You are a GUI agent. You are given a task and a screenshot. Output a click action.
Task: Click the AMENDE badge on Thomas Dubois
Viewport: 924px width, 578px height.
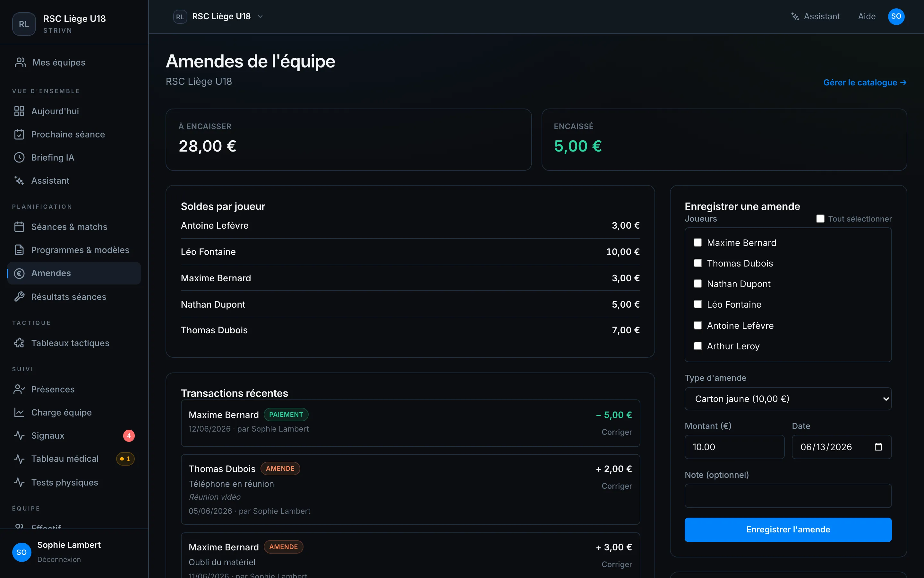click(280, 468)
